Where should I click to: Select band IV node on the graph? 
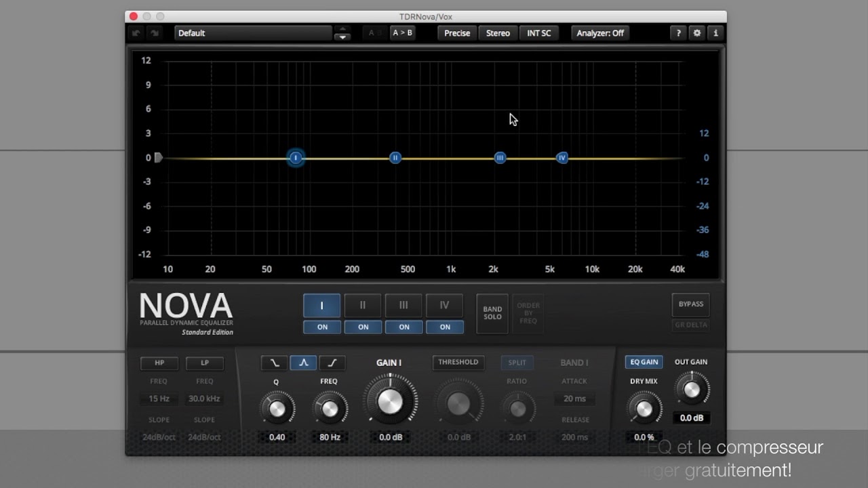561,158
